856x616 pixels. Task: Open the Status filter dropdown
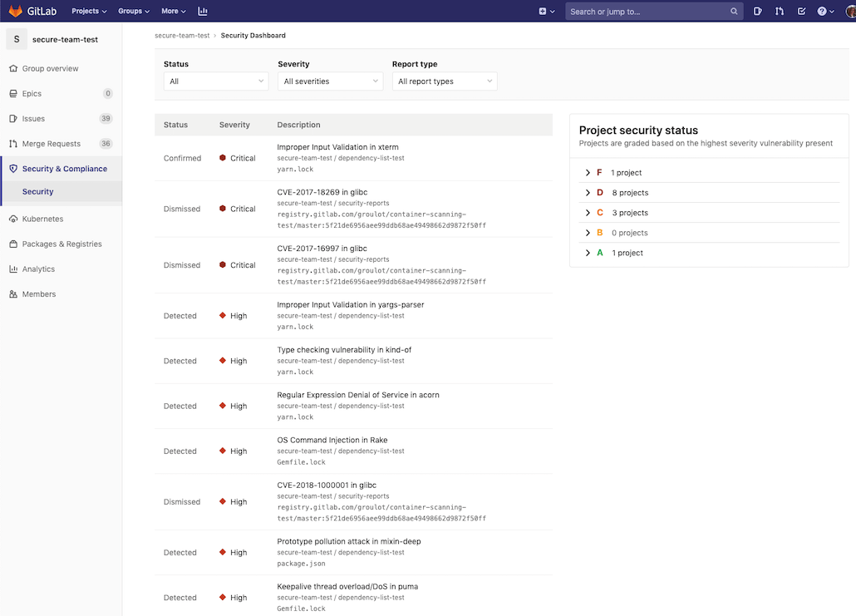click(x=215, y=81)
